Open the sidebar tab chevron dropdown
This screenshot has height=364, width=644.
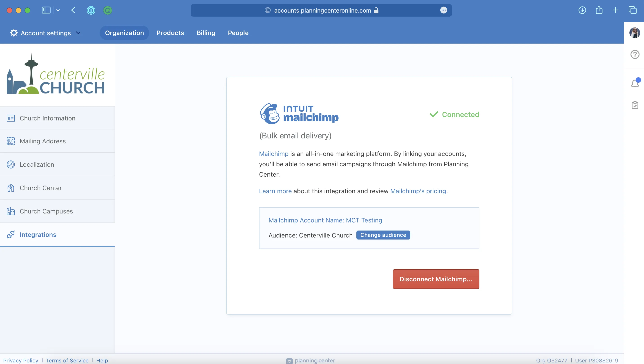58,10
